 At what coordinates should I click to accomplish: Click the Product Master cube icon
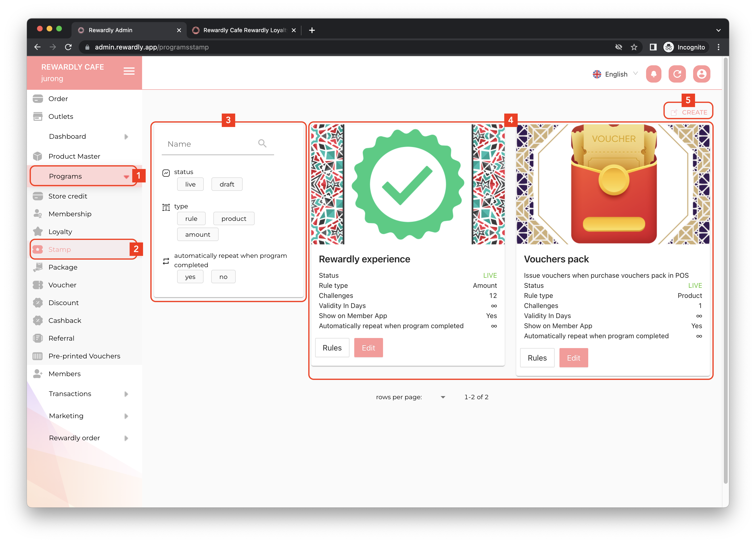[38, 156]
